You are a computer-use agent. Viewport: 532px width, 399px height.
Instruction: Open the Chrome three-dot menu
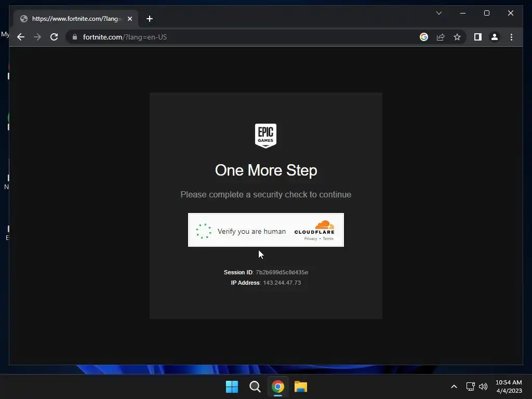511,37
